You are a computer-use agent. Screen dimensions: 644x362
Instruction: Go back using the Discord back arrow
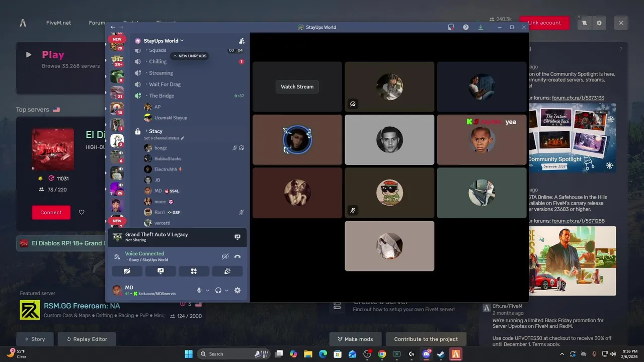coord(113,27)
